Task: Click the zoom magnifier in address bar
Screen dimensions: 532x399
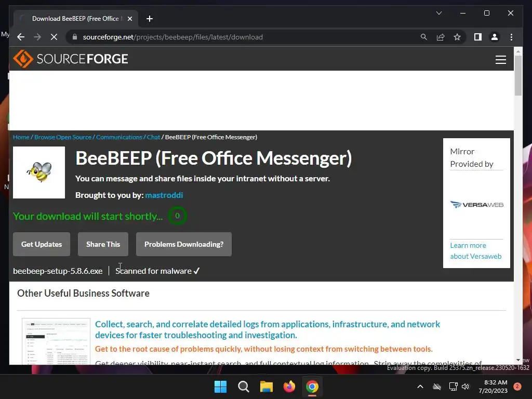Action: click(424, 37)
